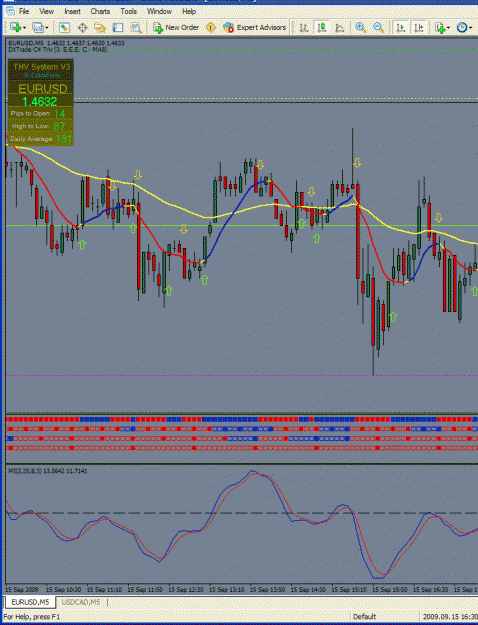Open the Terminal window icon

click(x=118, y=28)
